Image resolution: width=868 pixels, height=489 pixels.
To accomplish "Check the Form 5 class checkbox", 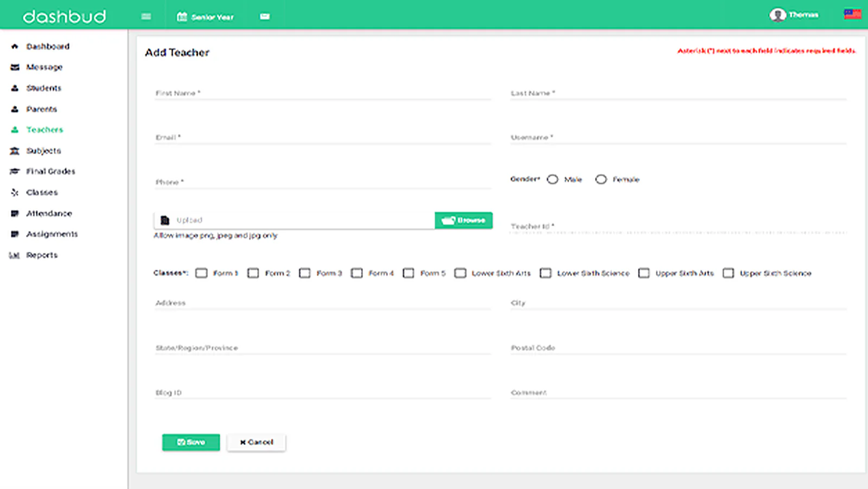I will coord(409,273).
